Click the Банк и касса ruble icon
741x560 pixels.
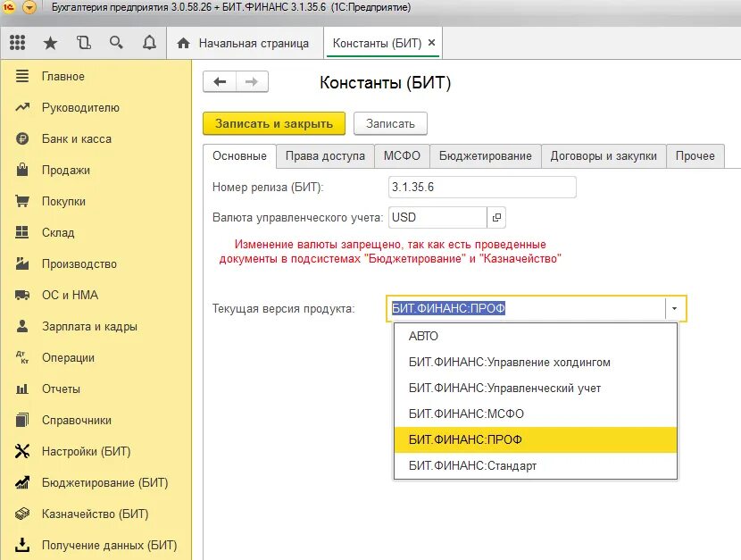click(22, 138)
